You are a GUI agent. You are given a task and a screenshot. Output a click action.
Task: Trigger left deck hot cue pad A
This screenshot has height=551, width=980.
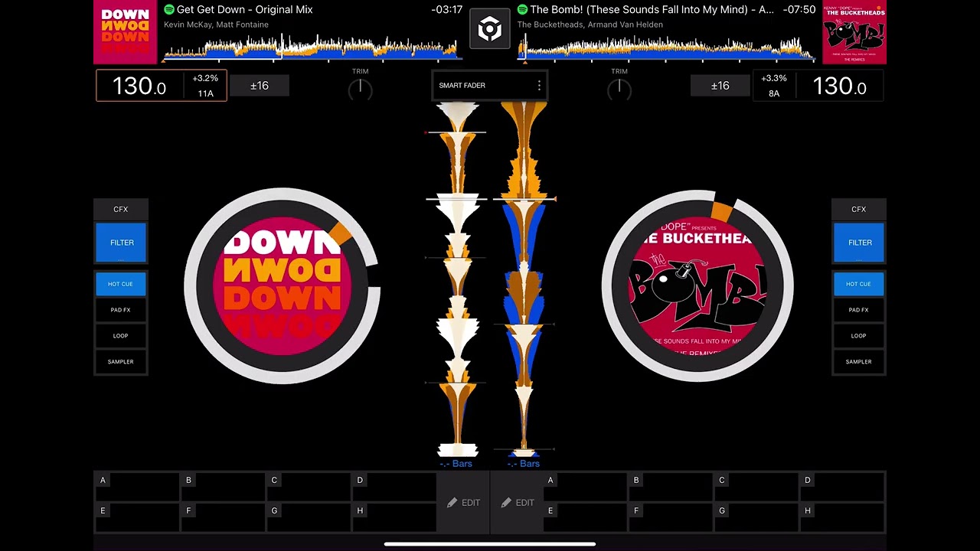tap(137, 487)
